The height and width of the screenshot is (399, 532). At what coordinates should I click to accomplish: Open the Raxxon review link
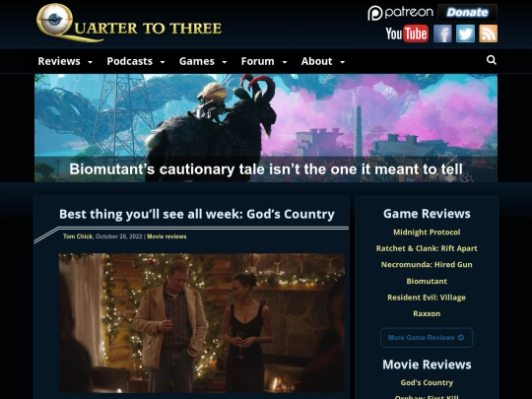(427, 314)
